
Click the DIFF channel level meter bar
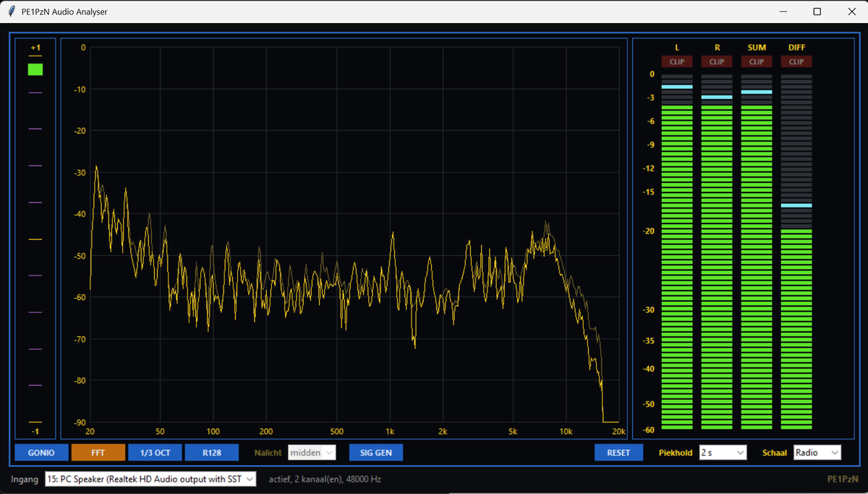(x=796, y=252)
